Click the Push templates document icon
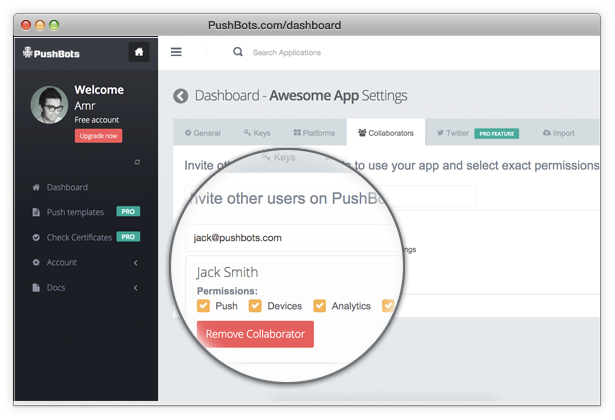 click(x=36, y=212)
